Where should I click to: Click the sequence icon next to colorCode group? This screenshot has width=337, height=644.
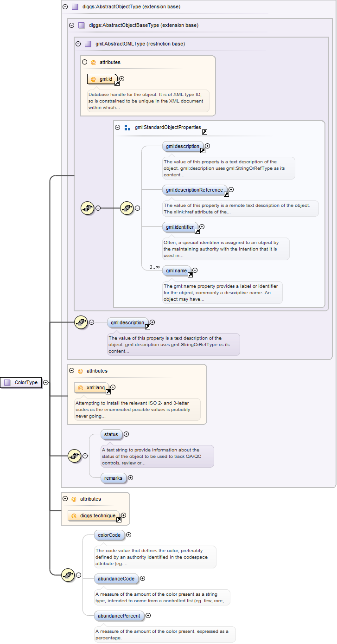click(x=68, y=575)
